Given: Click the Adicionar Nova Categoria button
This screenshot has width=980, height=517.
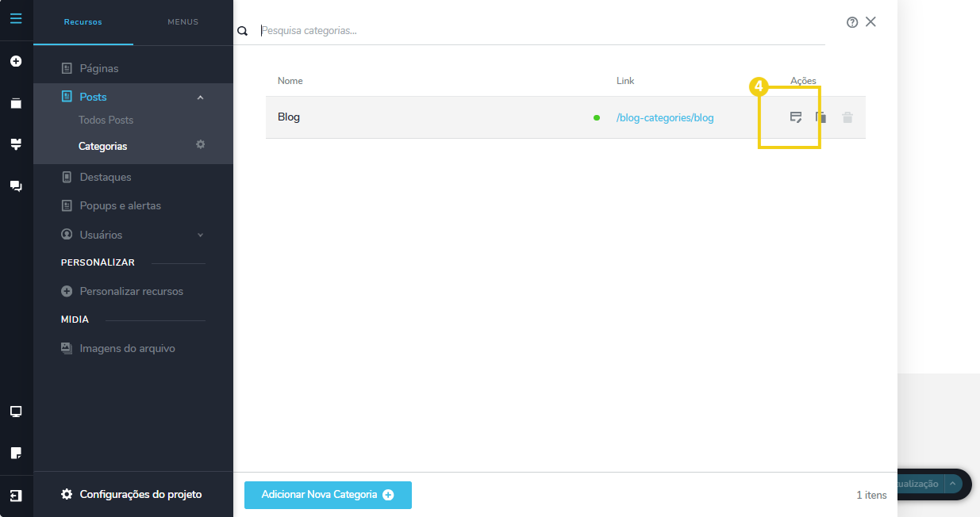Looking at the screenshot, I should point(328,495).
